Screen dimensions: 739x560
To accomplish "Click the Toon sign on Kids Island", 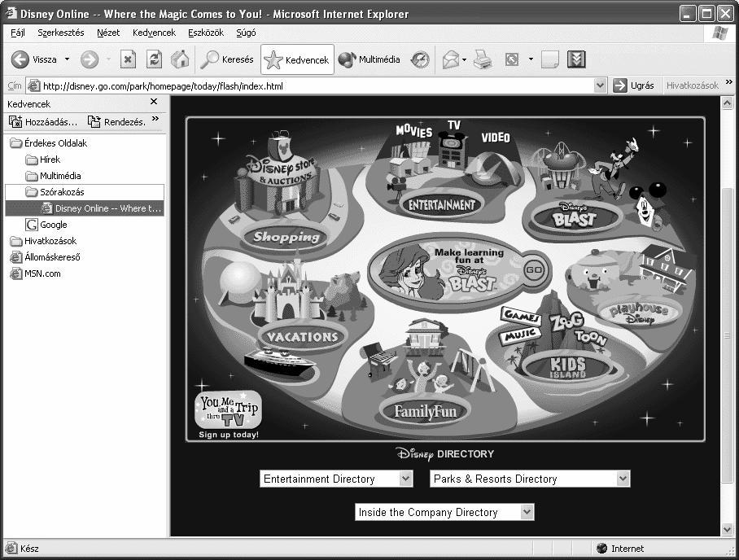I will tap(590, 336).
